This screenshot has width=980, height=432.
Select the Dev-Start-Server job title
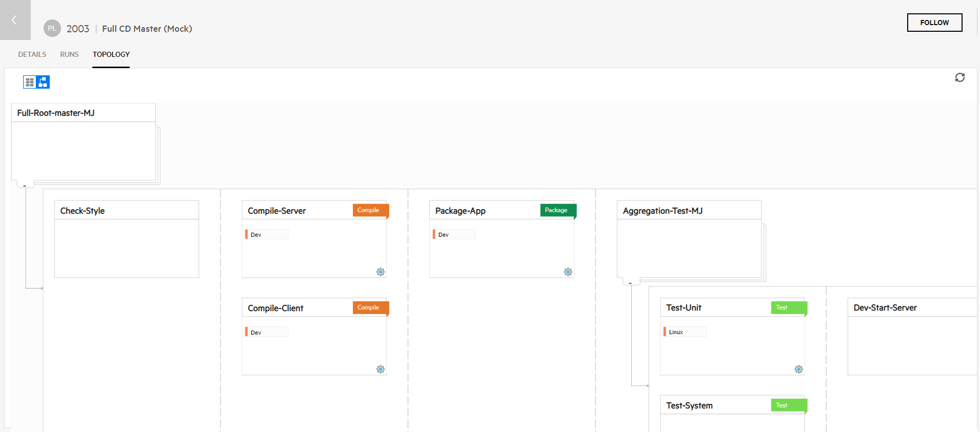click(x=885, y=307)
